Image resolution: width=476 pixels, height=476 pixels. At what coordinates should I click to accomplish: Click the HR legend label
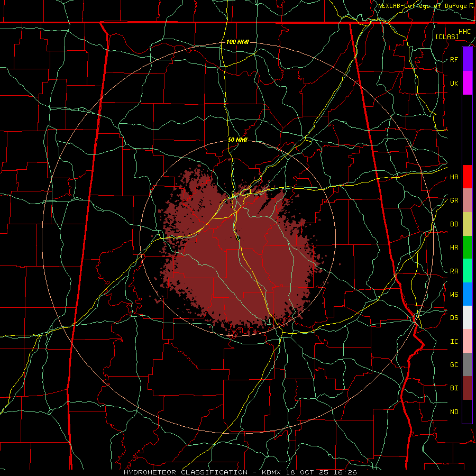point(454,248)
